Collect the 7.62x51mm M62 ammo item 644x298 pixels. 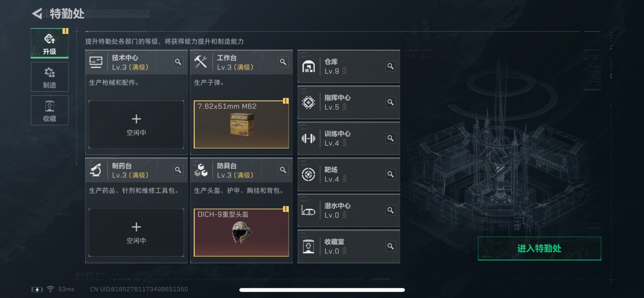pyautogui.click(x=241, y=124)
